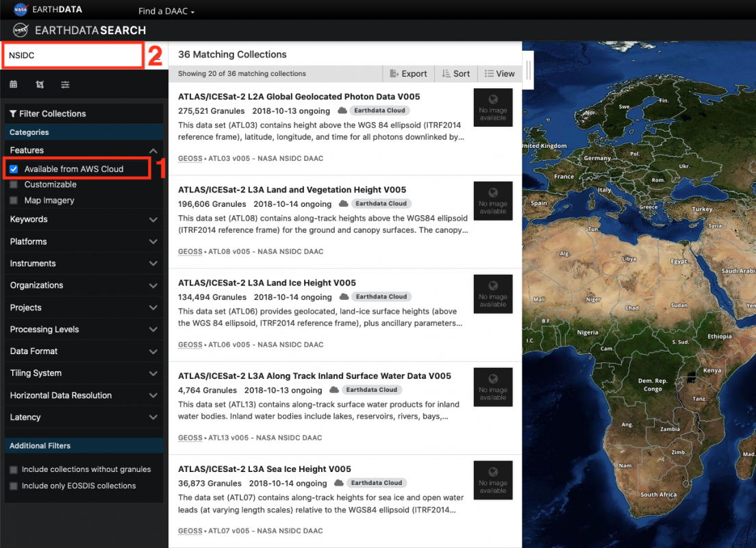Open the Find a DAAC menu
The image size is (756, 548).
[166, 11]
